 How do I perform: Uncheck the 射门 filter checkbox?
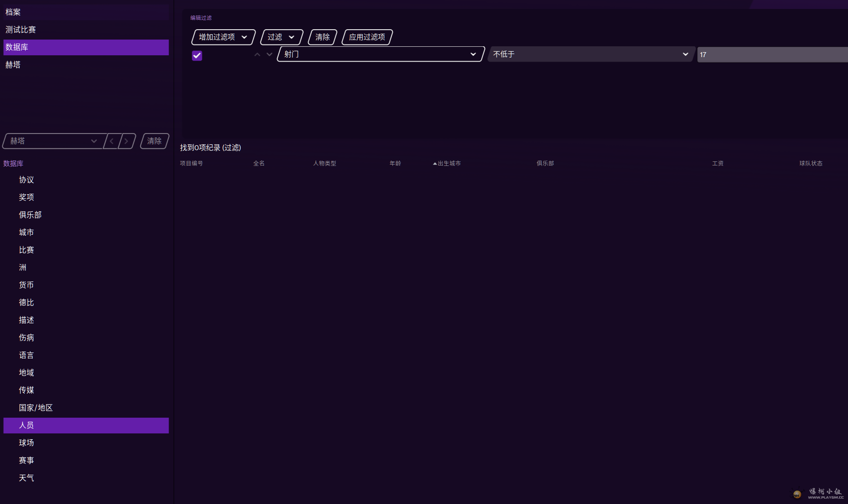(197, 55)
